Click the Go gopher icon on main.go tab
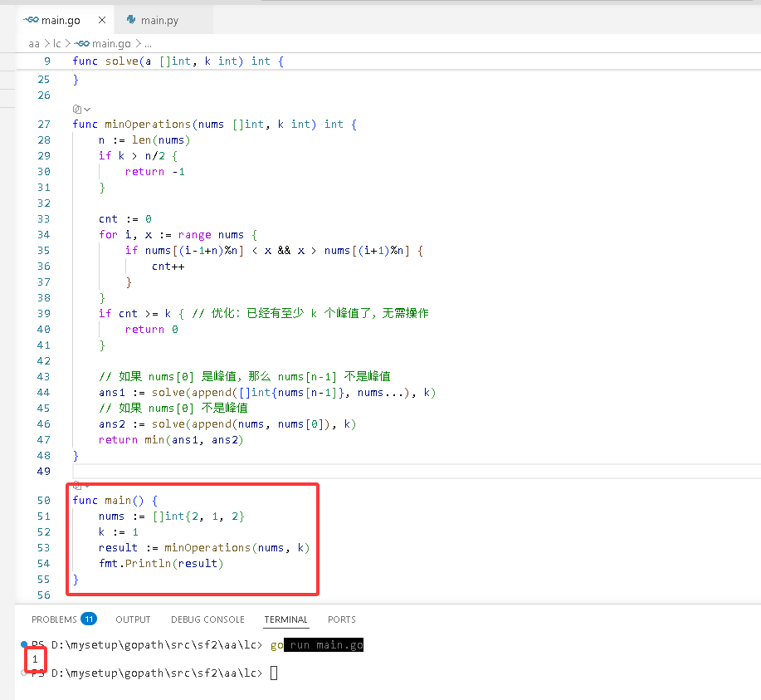 pos(31,20)
